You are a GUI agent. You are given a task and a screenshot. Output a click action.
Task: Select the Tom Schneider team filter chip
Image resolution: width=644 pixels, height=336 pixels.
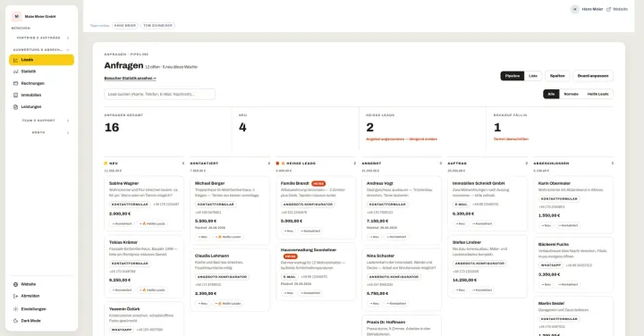click(x=157, y=25)
